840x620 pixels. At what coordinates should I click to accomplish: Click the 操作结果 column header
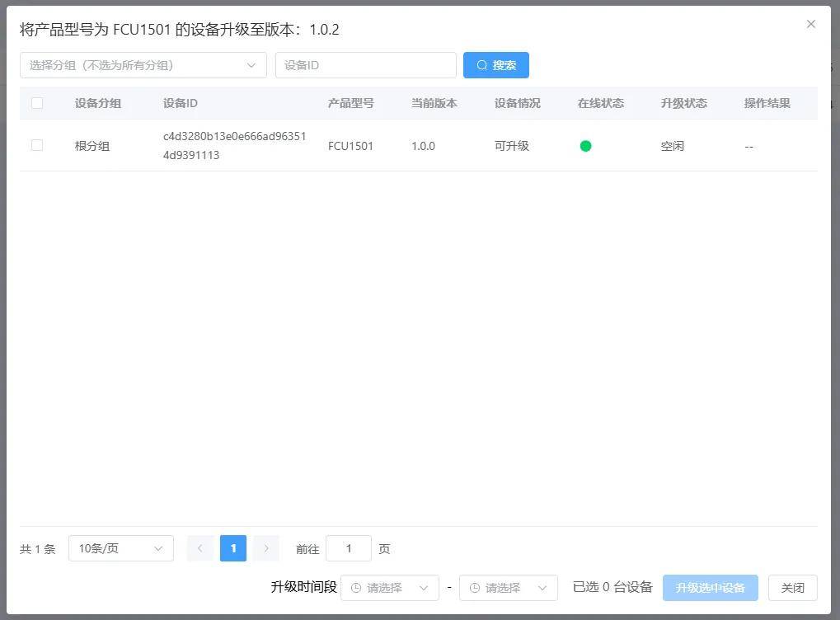pyautogui.click(x=767, y=103)
